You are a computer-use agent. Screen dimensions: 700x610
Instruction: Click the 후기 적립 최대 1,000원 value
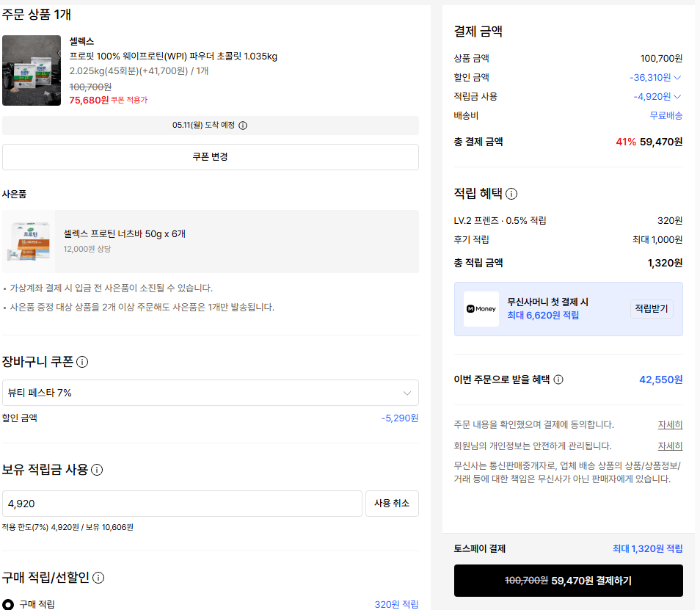point(657,240)
